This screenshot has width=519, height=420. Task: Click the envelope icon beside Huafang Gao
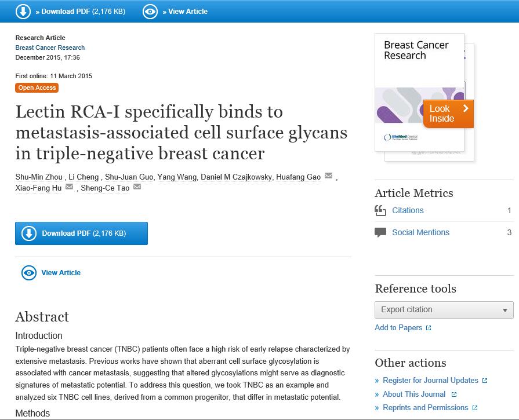(328, 176)
